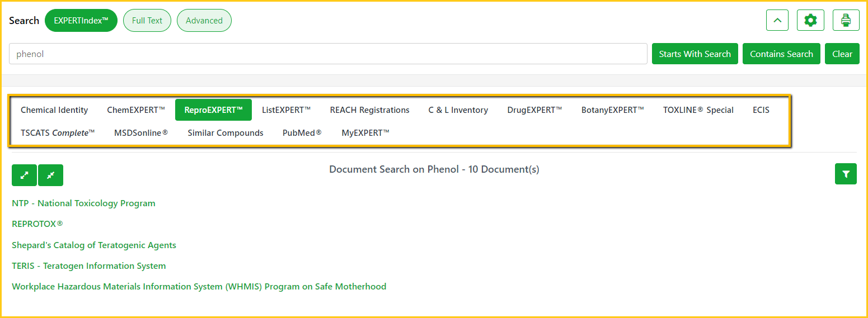The height and width of the screenshot is (318, 868).
Task: Select the EXPERTIndex search mode
Action: click(81, 21)
